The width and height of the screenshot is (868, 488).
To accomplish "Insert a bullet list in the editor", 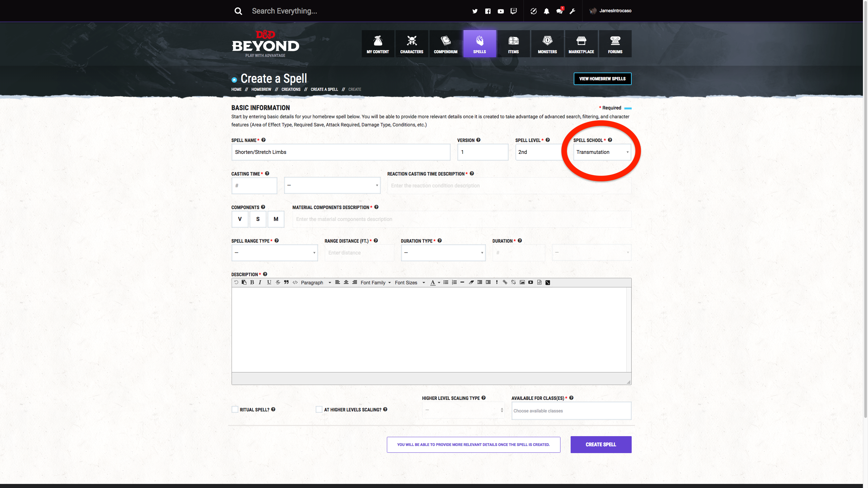I will coord(446,282).
